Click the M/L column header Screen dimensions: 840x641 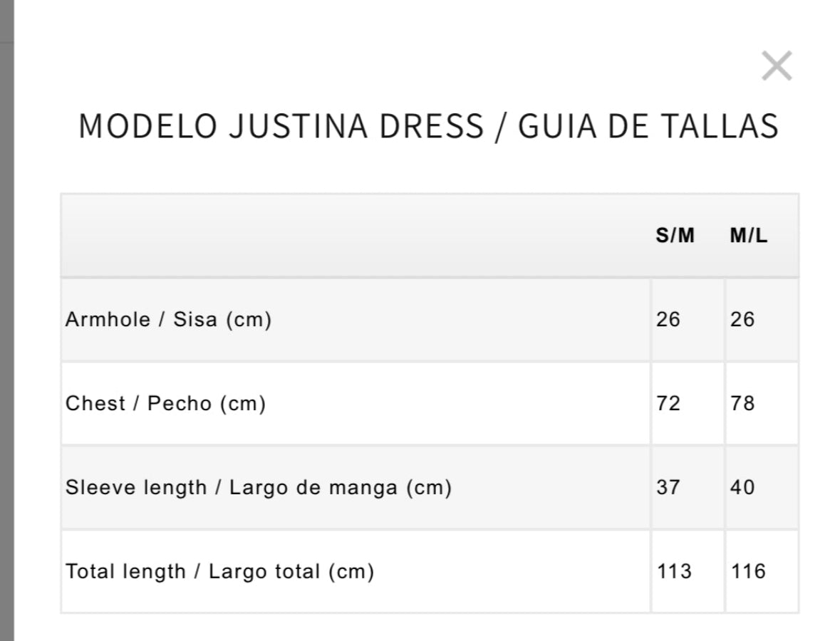[748, 236]
